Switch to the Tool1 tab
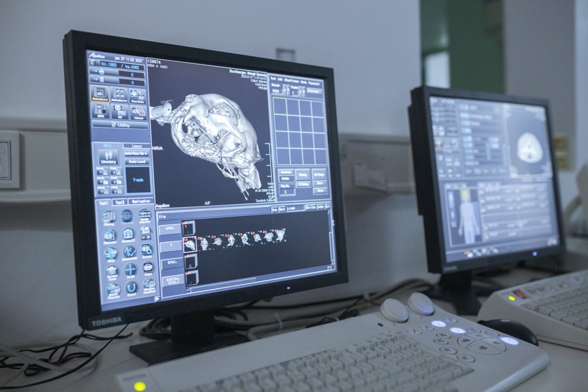This screenshot has width=588, height=392. coord(103,203)
